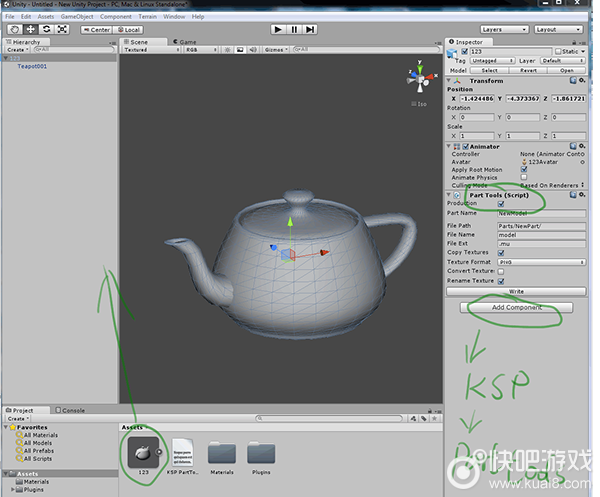Open the Layout dropdown
This screenshot has height=497, width=600.
558,29
